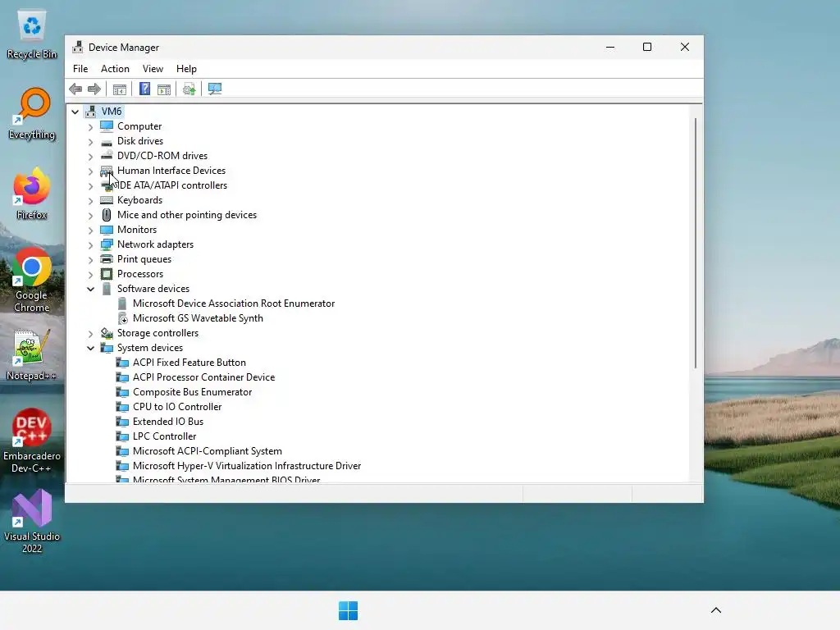
Task: Click the Keyboards category icon
Action: [x=107, y=200]
